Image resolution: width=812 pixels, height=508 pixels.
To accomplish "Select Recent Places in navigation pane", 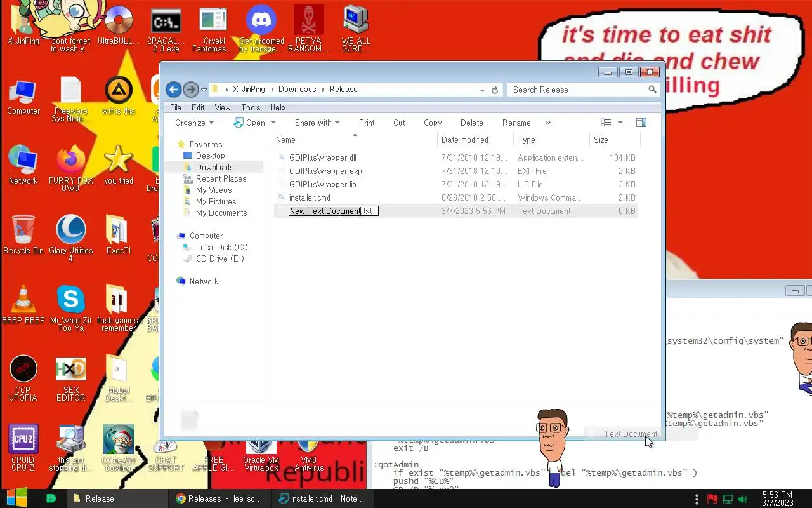I will pyautogui.click(x=221, y=178).
